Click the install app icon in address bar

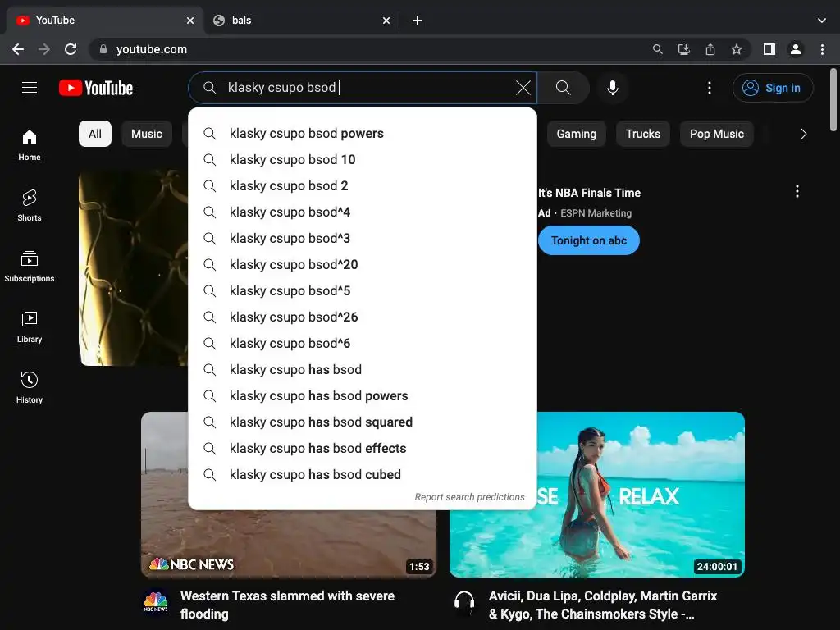(x=683, y=49)
